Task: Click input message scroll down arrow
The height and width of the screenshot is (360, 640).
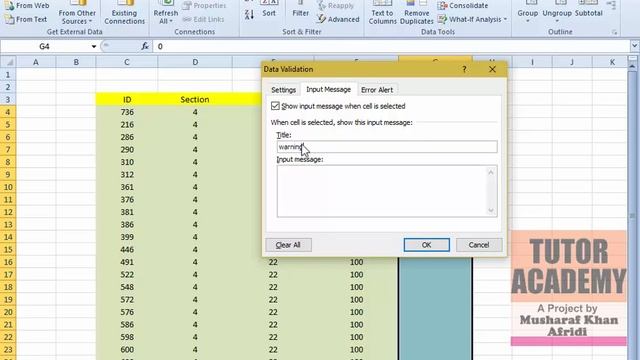Action: coord(491,211)
